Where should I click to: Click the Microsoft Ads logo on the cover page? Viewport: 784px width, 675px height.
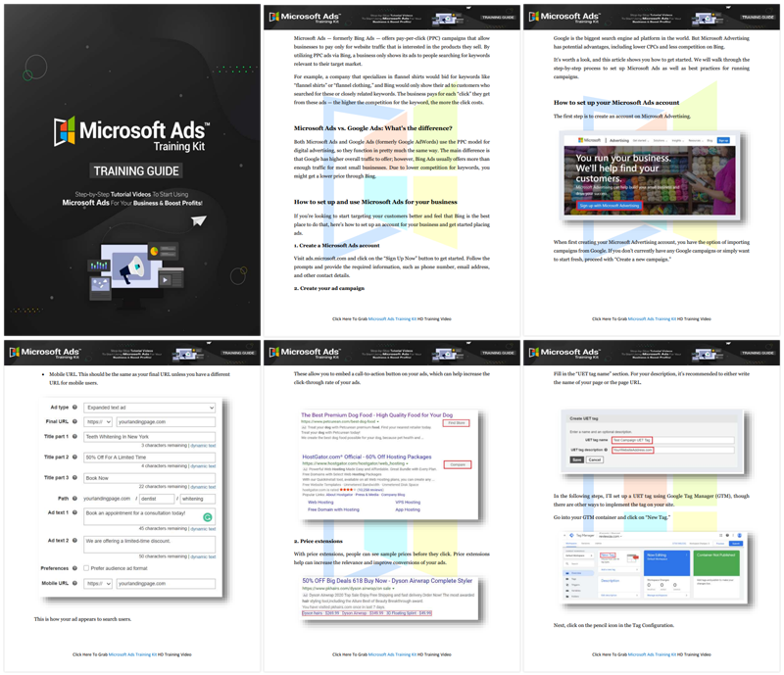click(x=132, y=133)
